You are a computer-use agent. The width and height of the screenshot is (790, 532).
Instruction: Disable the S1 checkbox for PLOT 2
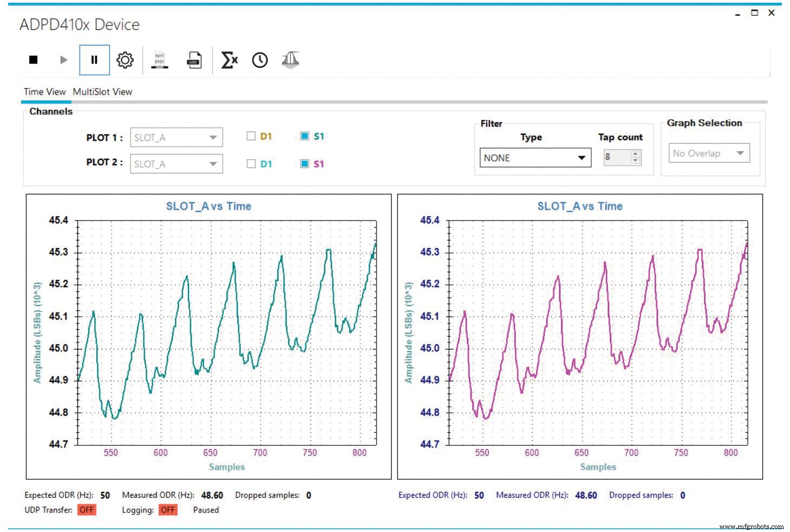click(x=304, y=164)
